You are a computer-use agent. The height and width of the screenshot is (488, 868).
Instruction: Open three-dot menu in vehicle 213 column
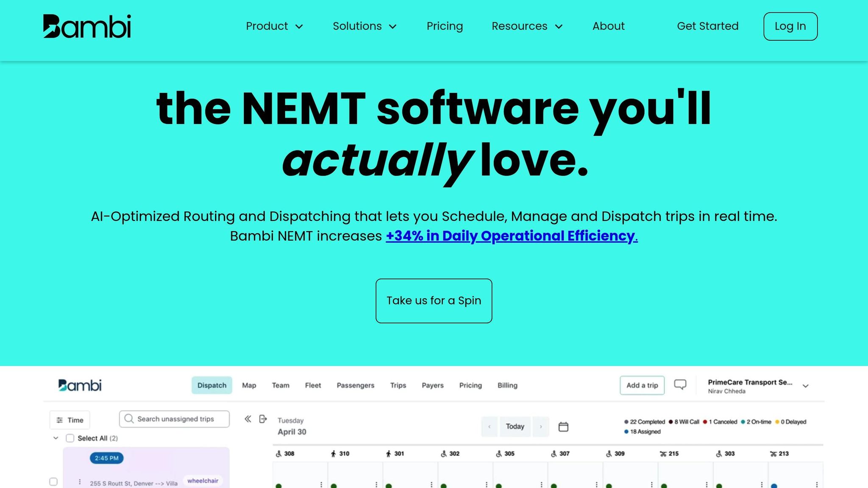pyautogui.click(x=817, y=485)
